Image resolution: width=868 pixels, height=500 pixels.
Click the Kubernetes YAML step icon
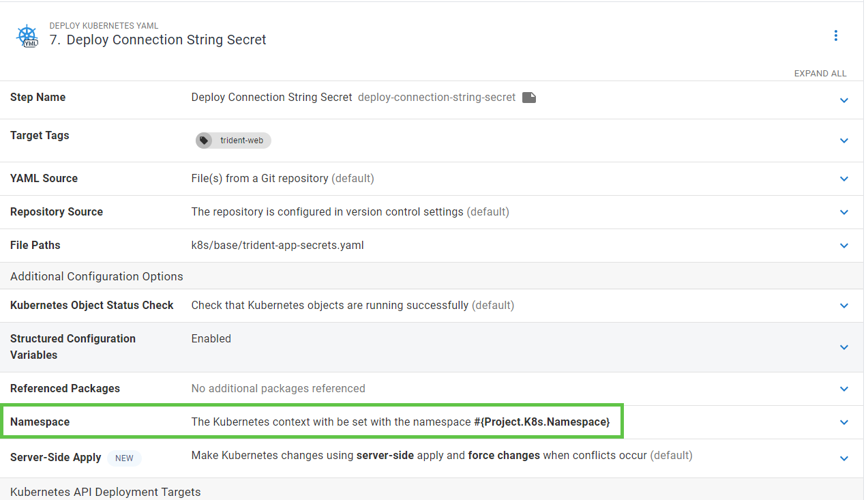27,36
